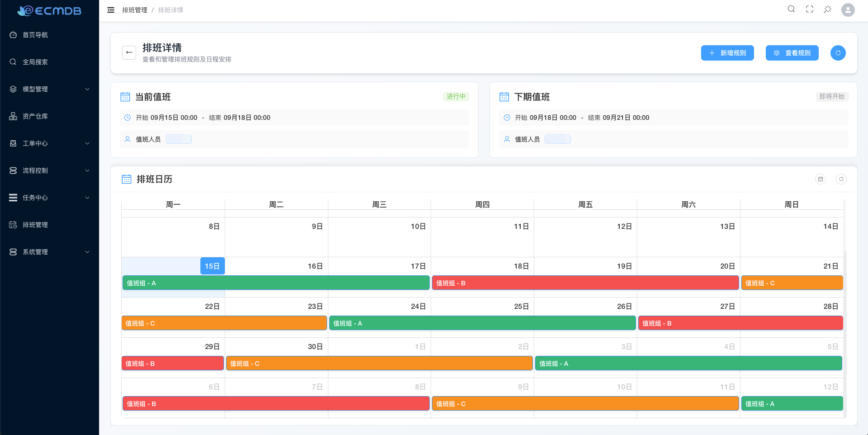Click the 新增规则 button
Viewport: 868px width, 435px height.
click(727, 53)
